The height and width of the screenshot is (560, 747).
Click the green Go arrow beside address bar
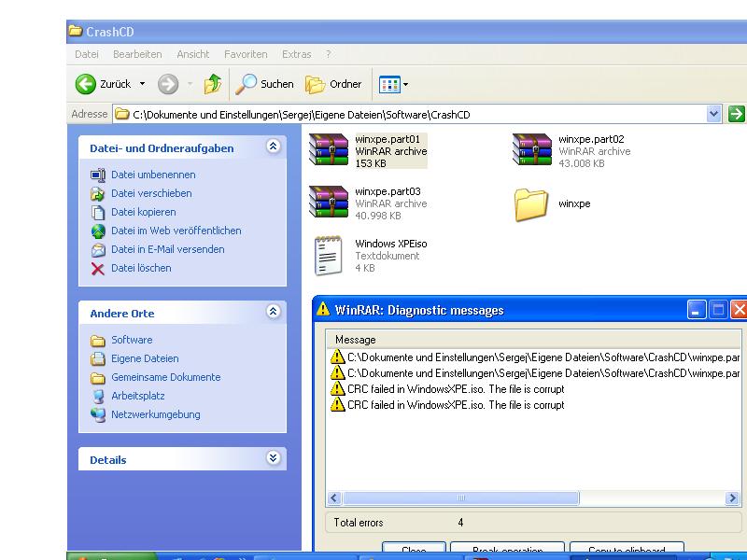click(736, 114)
